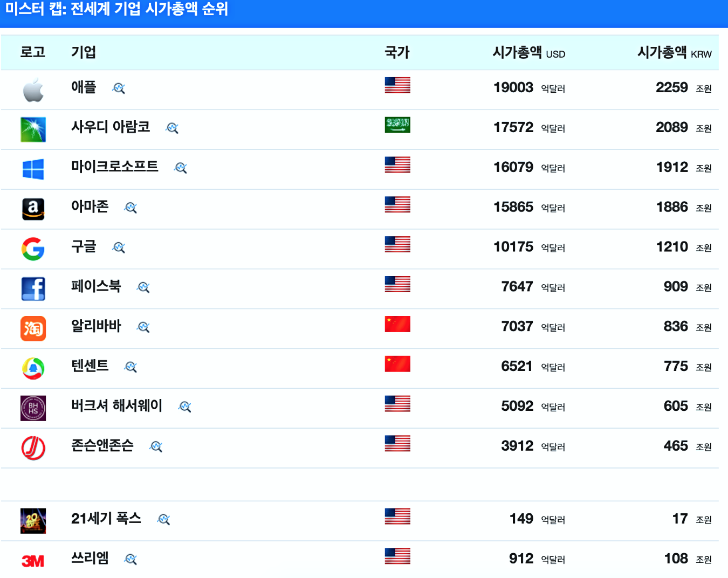Open chart search icon next to 쓰리엠
728x578 pixels.
(131, 559)
